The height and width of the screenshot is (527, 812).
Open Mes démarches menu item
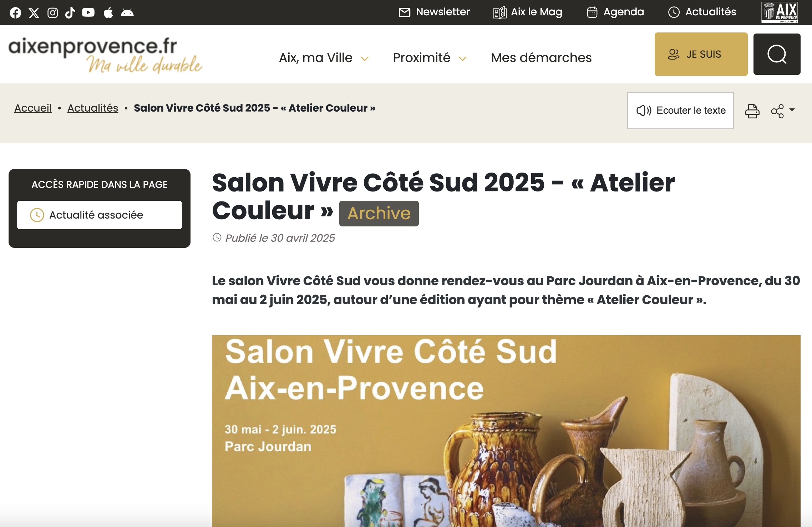coord(541,58)
